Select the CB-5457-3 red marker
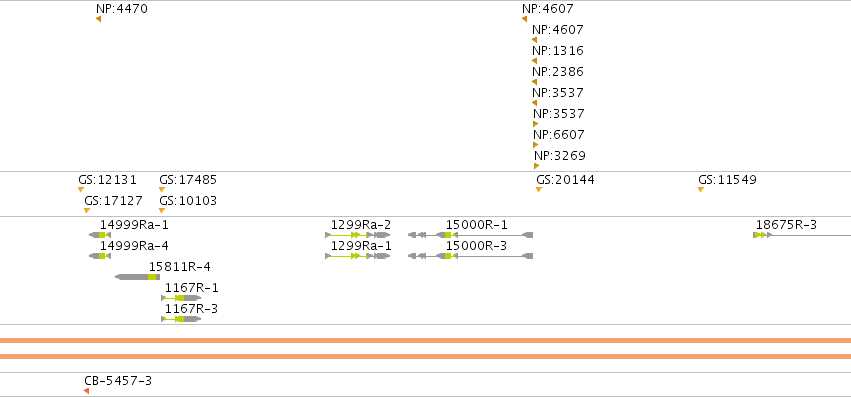 click(x=86, y=391)
